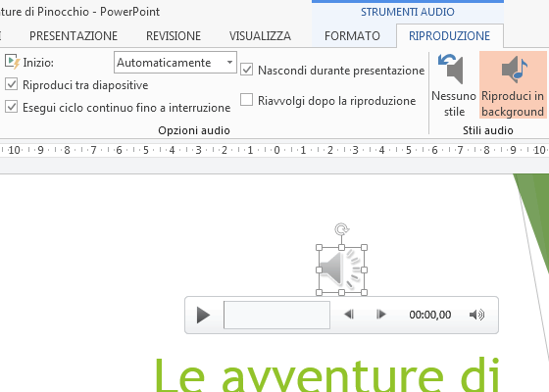The height and width of the screenshot is (392, 549).
Task: Click the audio play button
Action: (203, 315)
